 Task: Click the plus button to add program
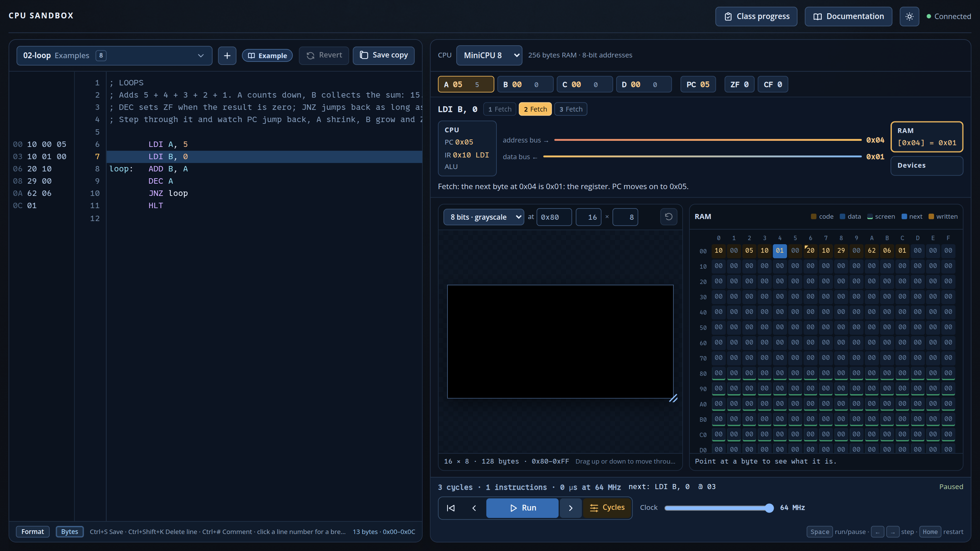(227, 55)
